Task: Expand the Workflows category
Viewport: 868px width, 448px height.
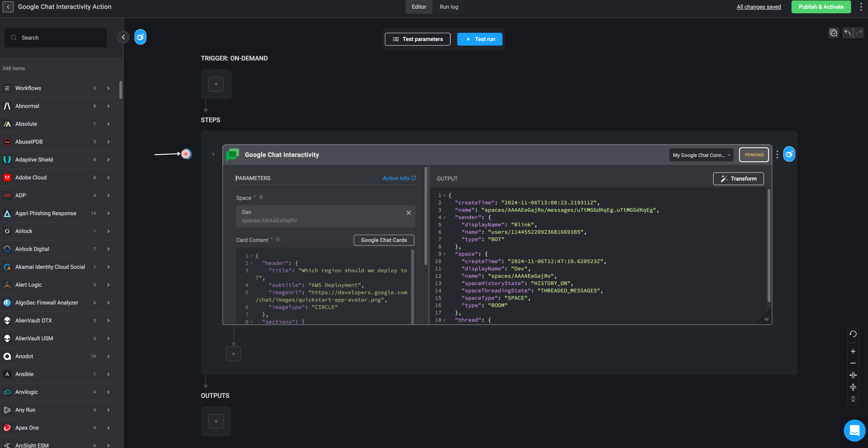Action: (x=108, y=88)
